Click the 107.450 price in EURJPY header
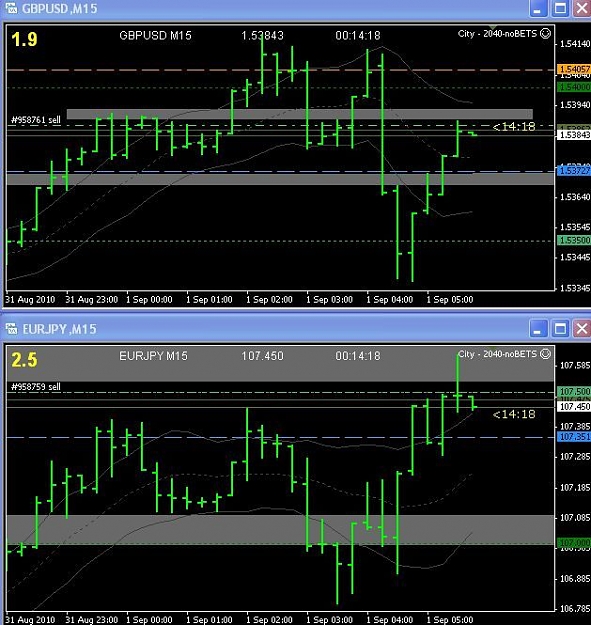Image resolution: width=591 pixels, height=625 pixels. [262, 356]
